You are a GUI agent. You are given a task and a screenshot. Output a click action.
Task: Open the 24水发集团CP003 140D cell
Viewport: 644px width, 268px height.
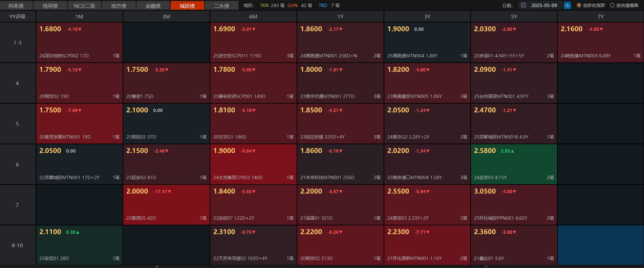tap(253, 164)
